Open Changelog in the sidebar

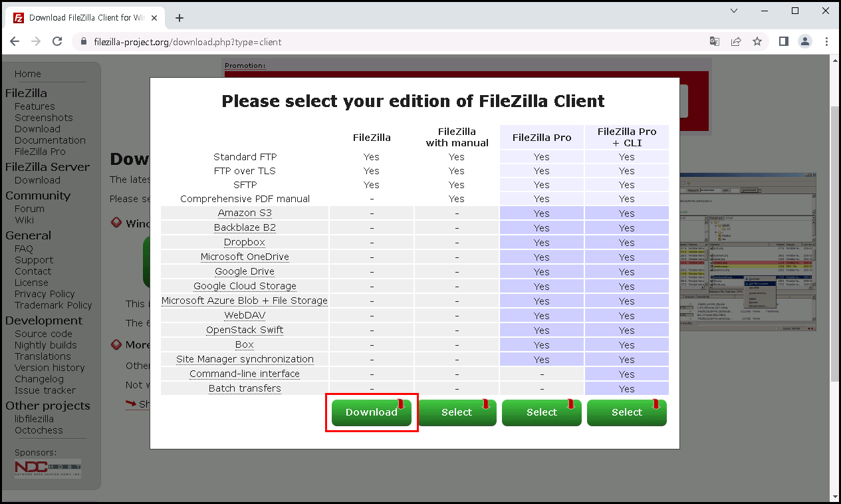point(39,379)
